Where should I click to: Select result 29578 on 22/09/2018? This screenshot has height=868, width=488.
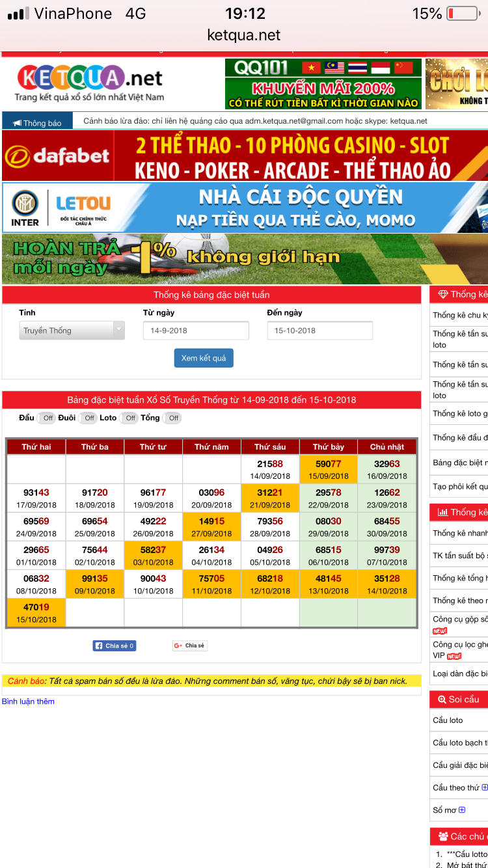click(x=329, y=498)
